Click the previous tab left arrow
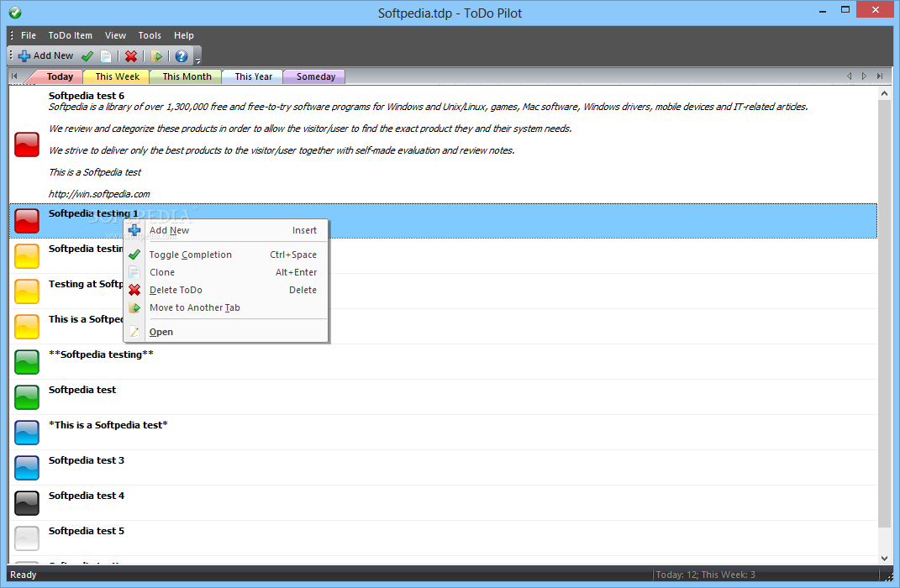900x588 pixels. tap(849, 76)
